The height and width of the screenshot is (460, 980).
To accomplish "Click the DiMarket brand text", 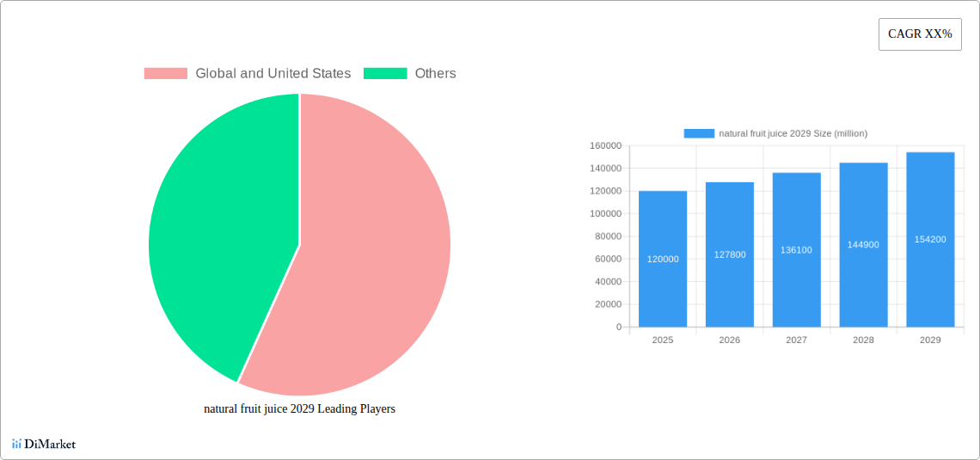I will (x=50, y=445).
